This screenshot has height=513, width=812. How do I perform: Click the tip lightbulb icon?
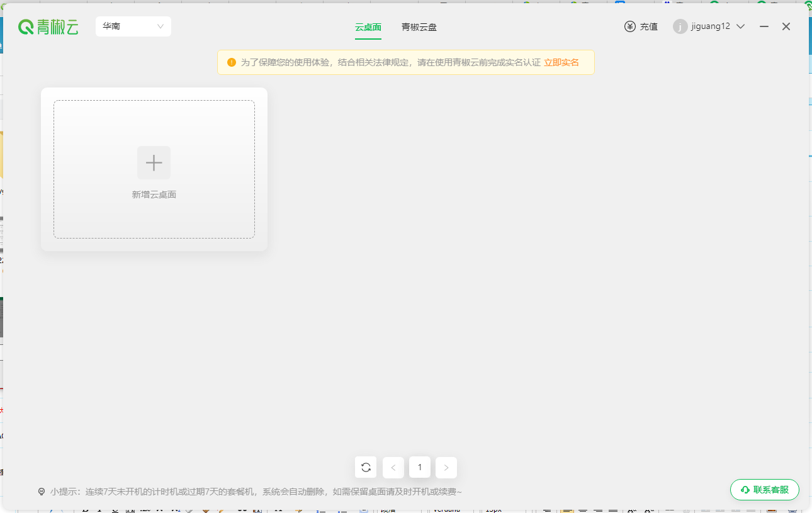click(x=42, y=492)
